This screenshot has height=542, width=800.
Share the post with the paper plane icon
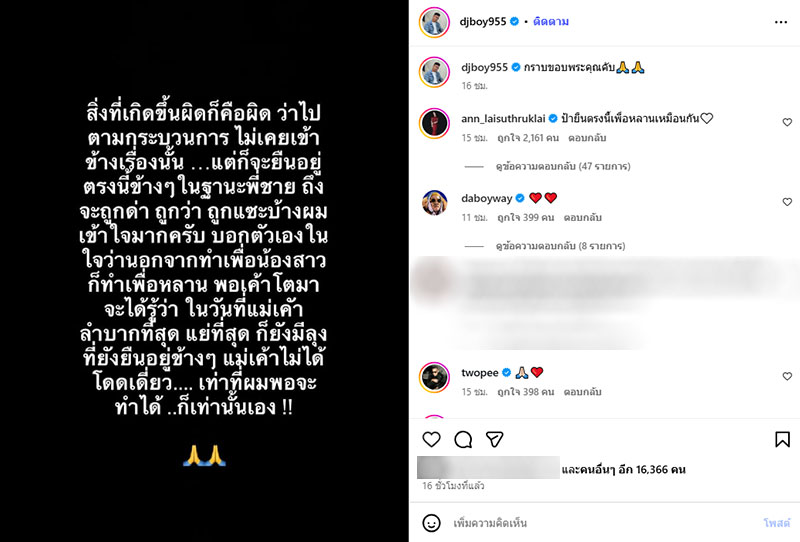coord(494,439)
